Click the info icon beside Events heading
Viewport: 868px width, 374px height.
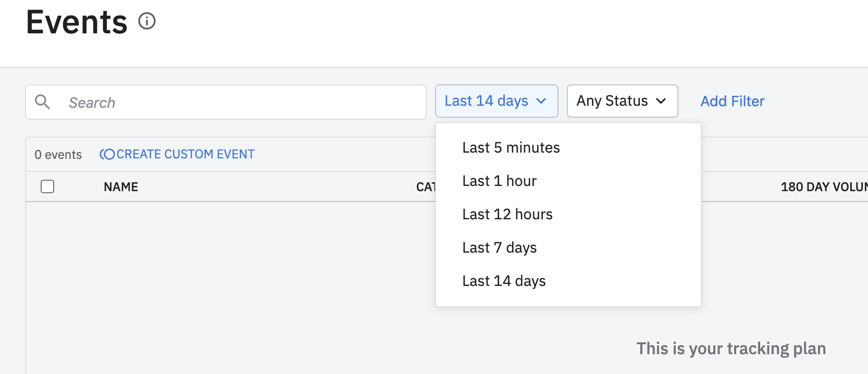(147, 21)
